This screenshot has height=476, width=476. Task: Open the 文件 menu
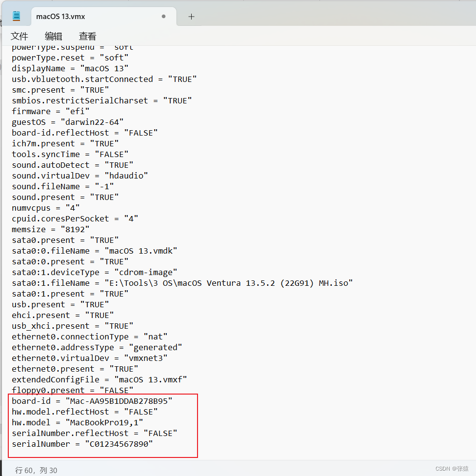click(20, 36)
